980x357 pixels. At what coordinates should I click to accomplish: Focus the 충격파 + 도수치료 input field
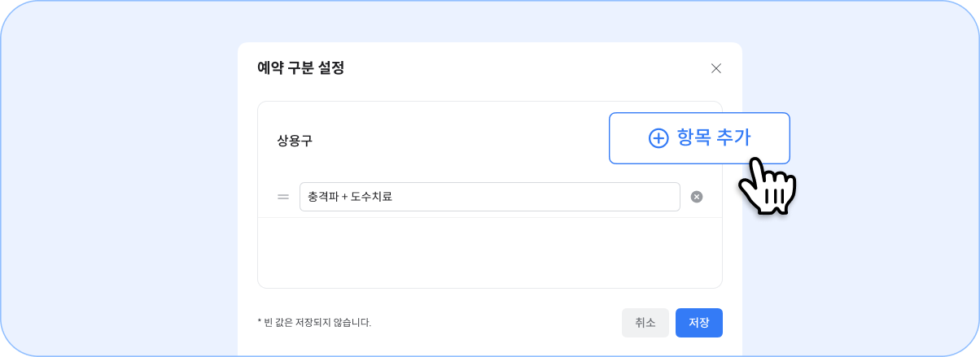coord(490,197)
